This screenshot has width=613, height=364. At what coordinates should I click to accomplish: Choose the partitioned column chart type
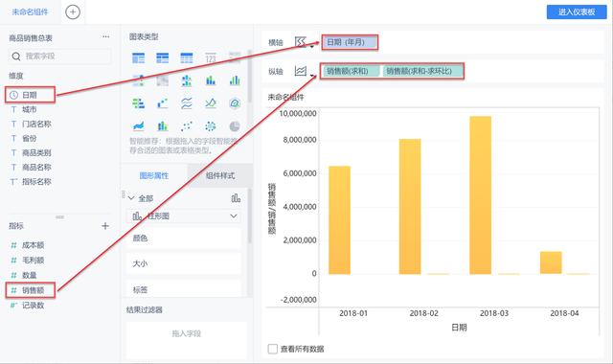(187, 80)
